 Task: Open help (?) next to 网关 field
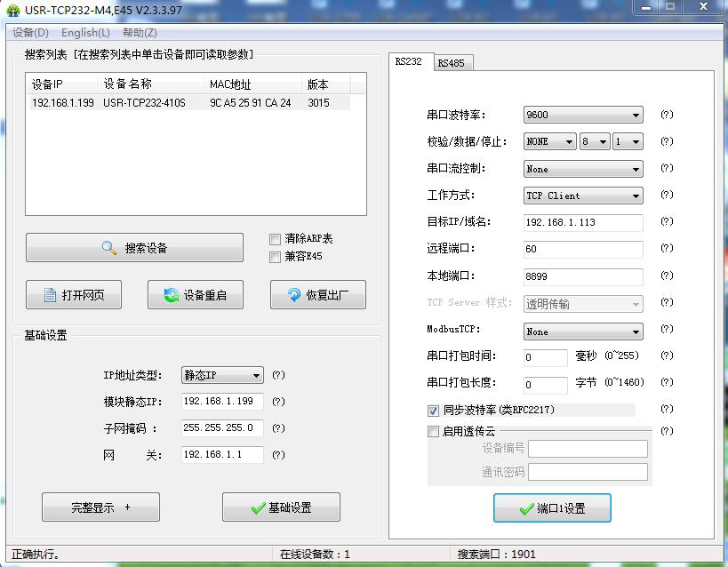(278, 455)
